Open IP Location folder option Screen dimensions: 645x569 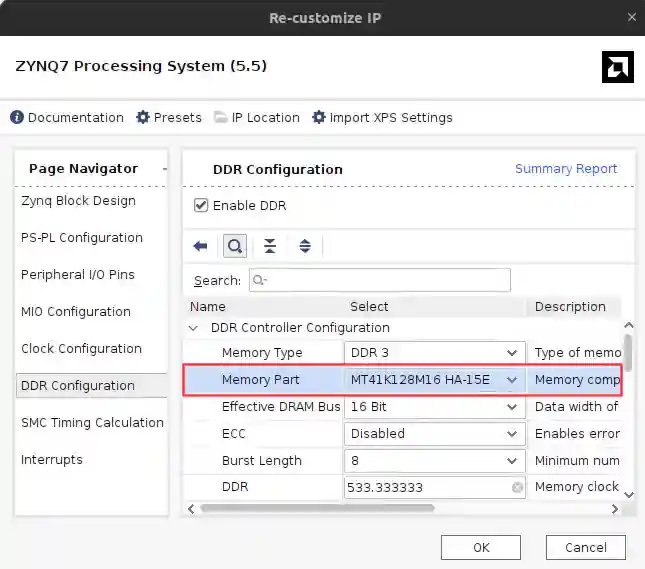pos(257,118)
